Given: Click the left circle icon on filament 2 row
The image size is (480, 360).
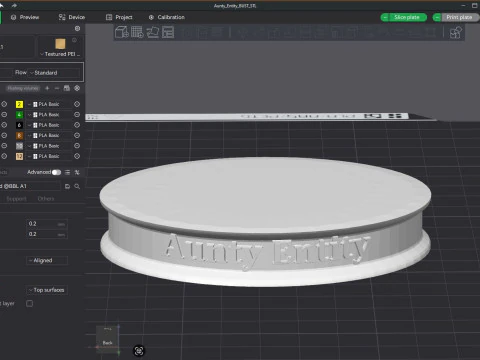Looking at the screenshot, I should click(x=4, y=104).
